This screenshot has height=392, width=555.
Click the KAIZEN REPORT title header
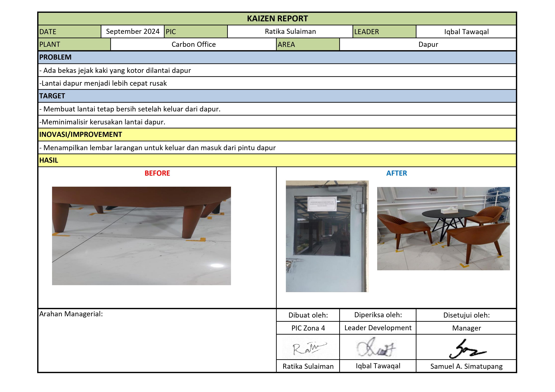click(277, 19)
